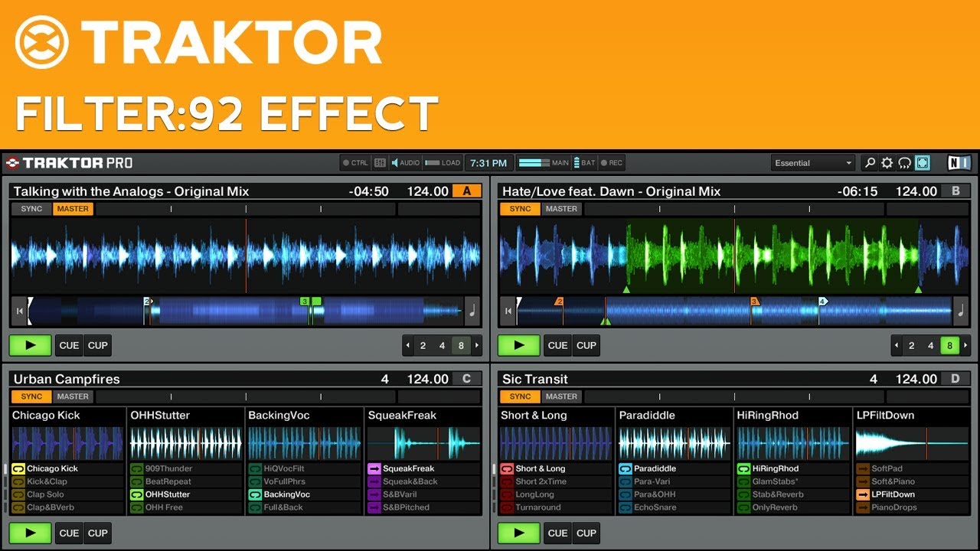Viewport: 980px width, 551px height.
Task: Jump to cue marker 4 on Deck B stripe
Action: coord(823,302)
